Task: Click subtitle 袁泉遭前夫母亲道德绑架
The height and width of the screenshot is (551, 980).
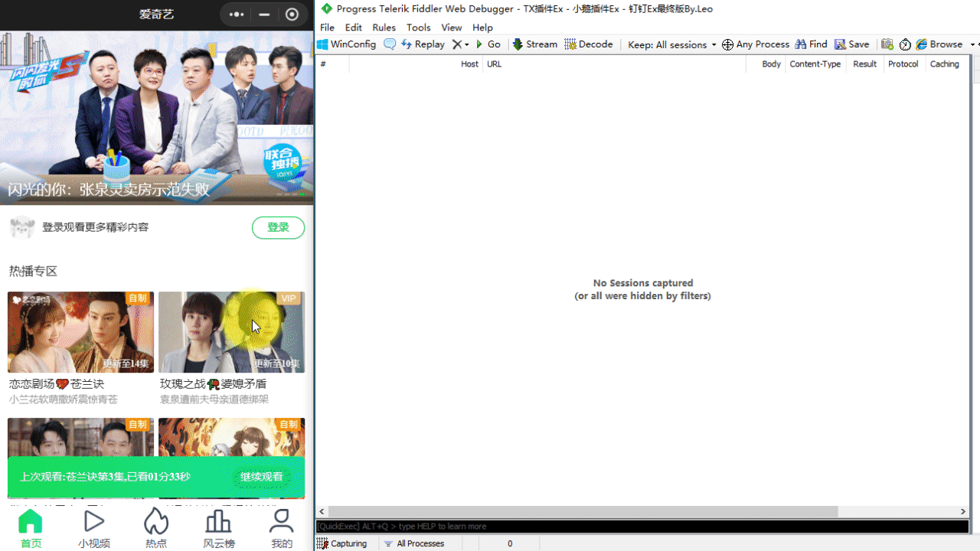Action: (214, 399)
